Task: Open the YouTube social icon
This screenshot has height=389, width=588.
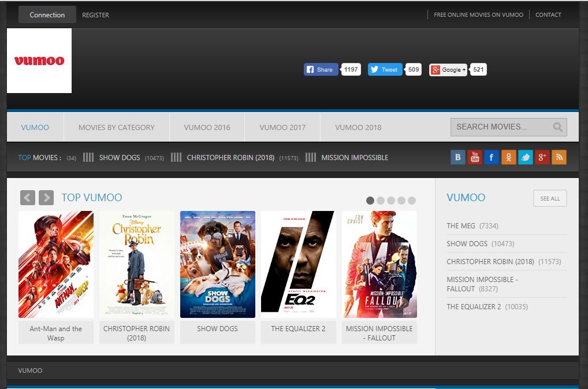Action: coord(475,157)
